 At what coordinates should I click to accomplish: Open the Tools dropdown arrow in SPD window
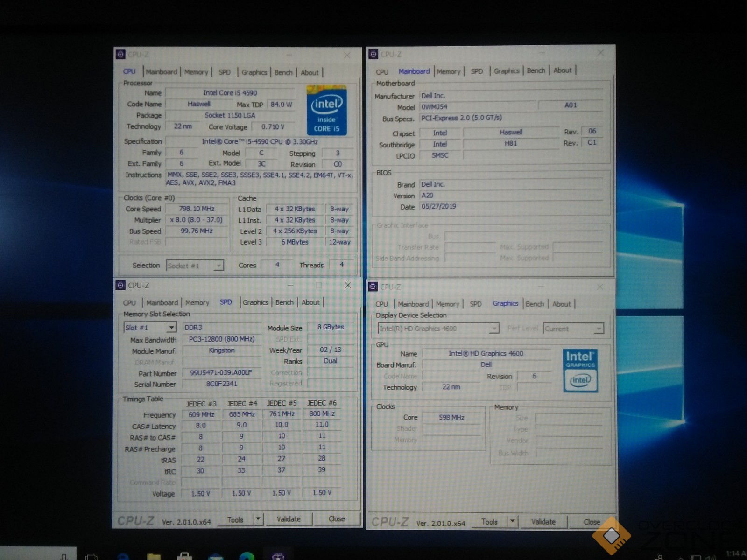[x=258, y=519]
